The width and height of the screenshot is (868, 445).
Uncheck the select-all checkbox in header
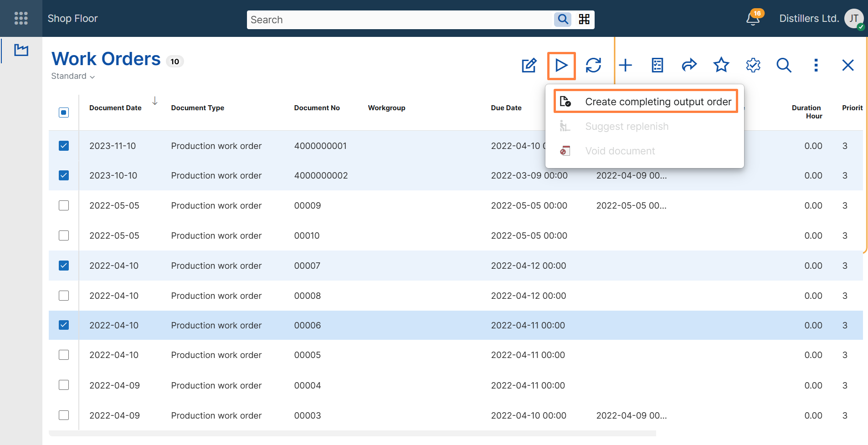pyautogui.click(x=63, y=112)
